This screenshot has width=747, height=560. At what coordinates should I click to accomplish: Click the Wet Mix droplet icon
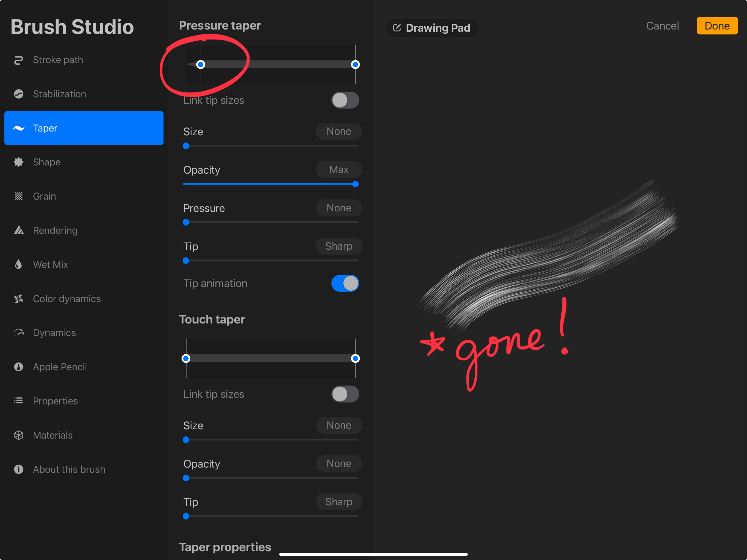pyautogui.click(x=19, y=264)
